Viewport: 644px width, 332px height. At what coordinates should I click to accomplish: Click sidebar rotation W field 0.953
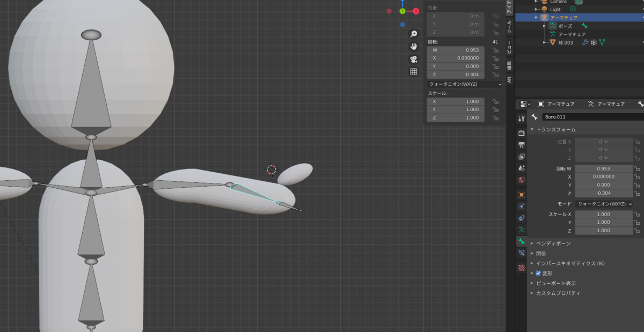[456, 50]
